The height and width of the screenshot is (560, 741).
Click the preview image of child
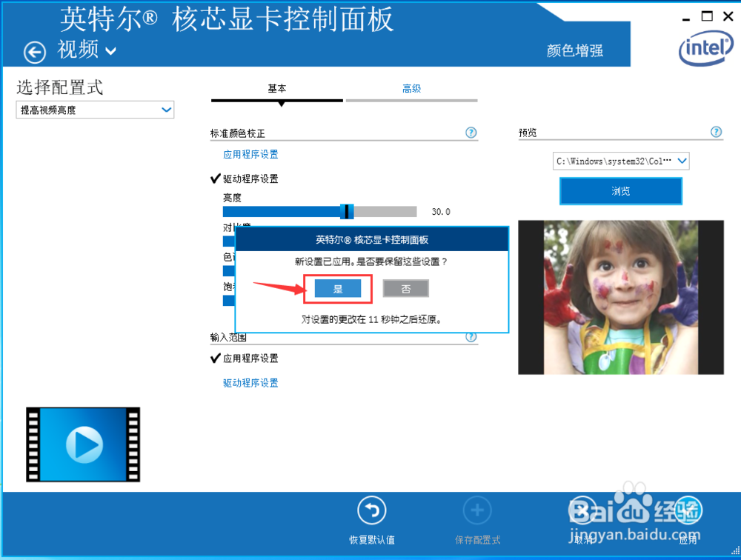point(621,297)
